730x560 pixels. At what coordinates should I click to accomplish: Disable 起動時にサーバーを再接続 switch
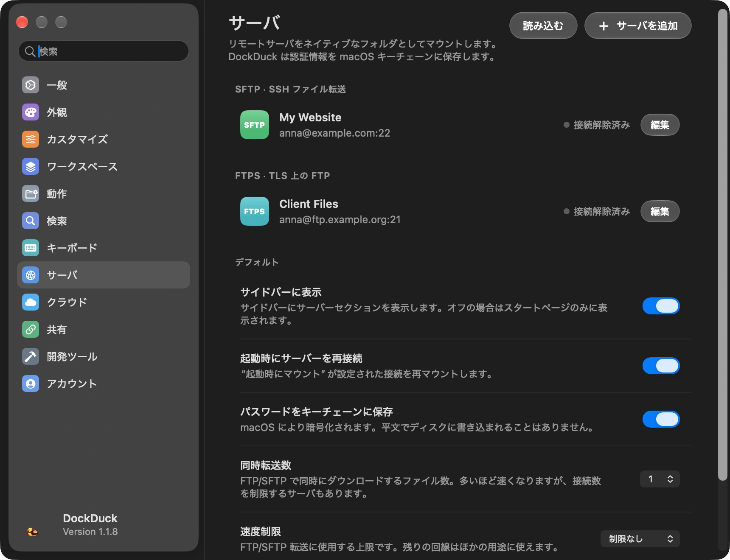[661, 366]
